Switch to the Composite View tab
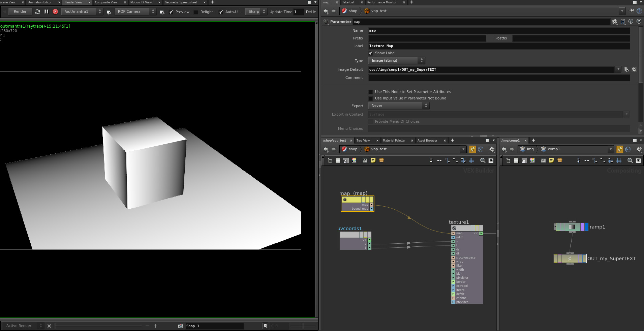 (x=106, y=2)
